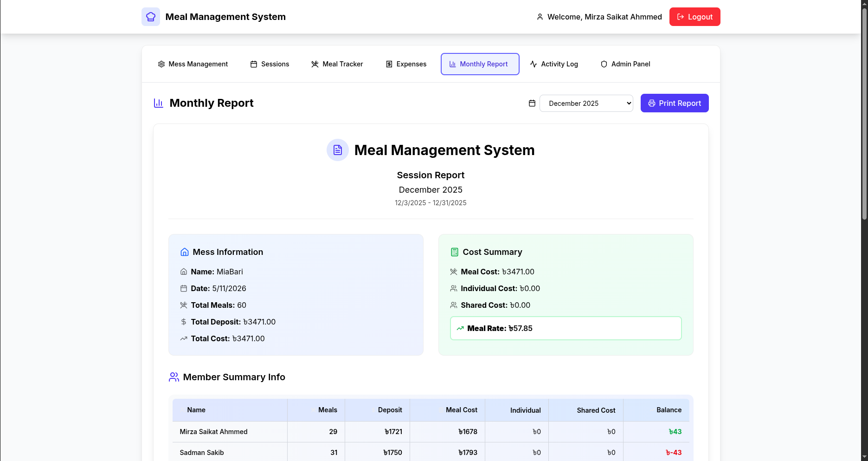This screenshot has width=868, height=461.
Task: Open the December 2025 month dropdown
Action: tap(586, 103)
